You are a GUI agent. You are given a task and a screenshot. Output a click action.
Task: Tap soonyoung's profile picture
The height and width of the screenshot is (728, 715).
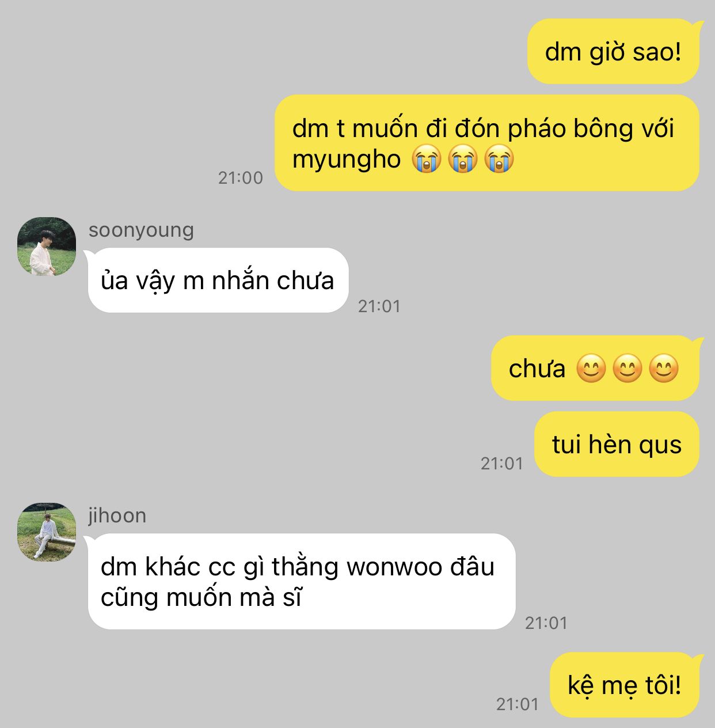[x=47, y=247]
